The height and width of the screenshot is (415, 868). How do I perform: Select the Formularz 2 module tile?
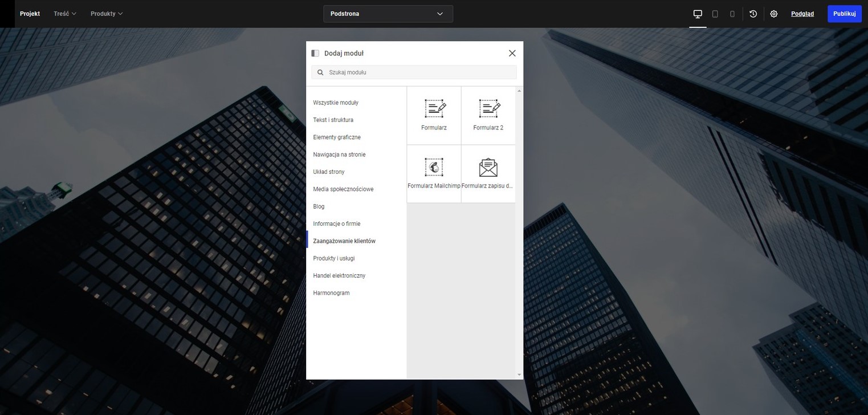(x=488, y=116)
